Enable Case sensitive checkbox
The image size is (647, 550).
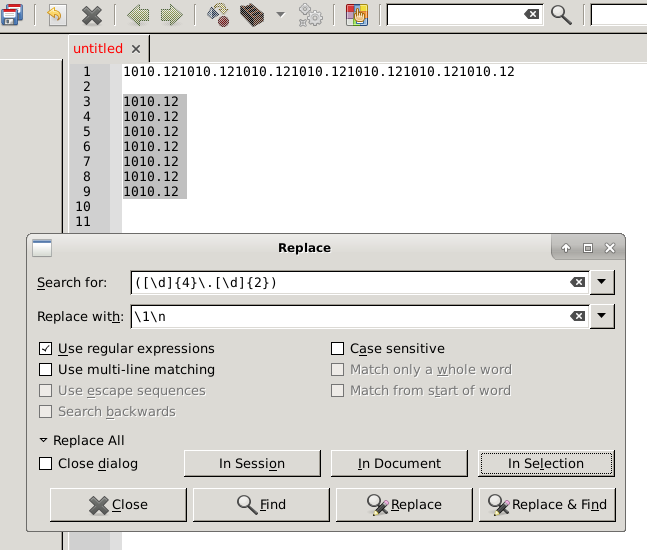coord(337,349)
